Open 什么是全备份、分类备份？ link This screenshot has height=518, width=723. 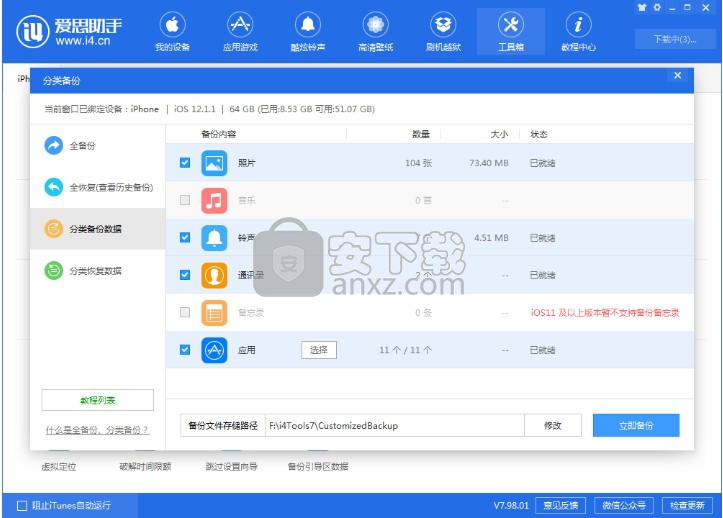97,430
